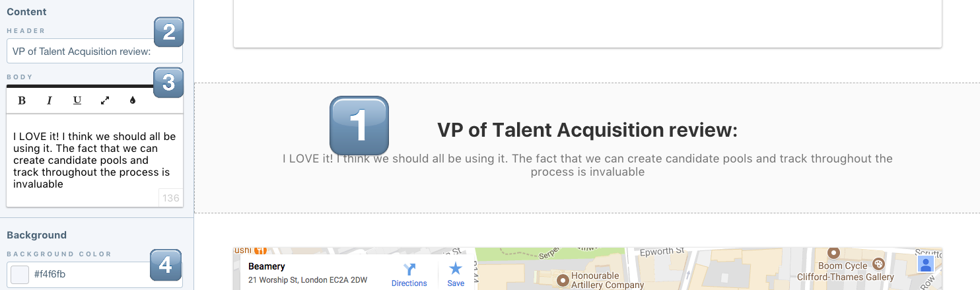Apply italic formatting in body editor
This screenshot has height=290, width=980.
click(x=50, y=100)
